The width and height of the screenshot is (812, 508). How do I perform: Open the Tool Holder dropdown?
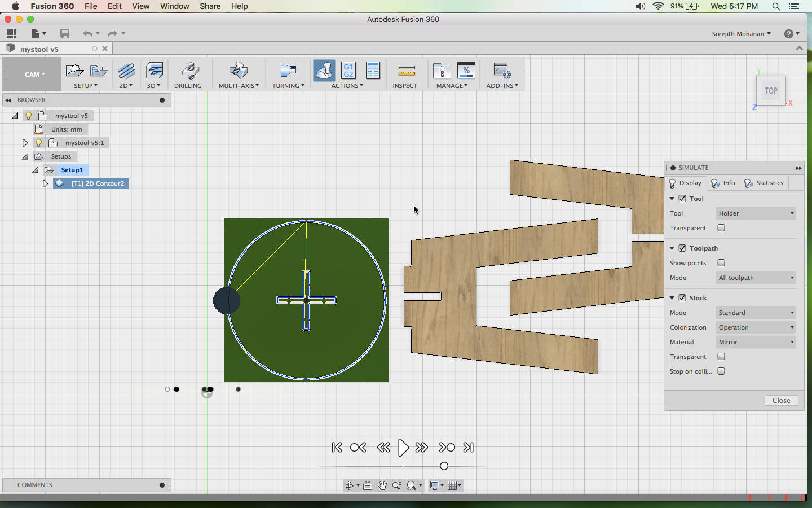point(756,213)
